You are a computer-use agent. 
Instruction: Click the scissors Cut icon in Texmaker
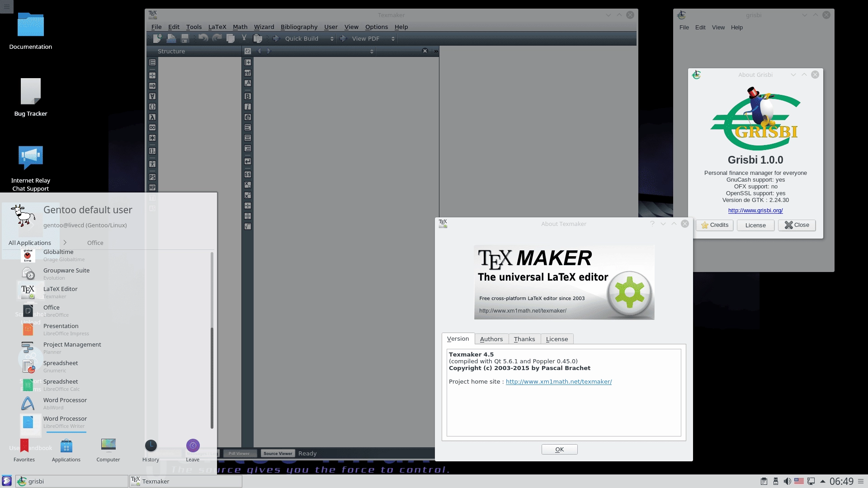pyautogui.click(x=244, y=38)
